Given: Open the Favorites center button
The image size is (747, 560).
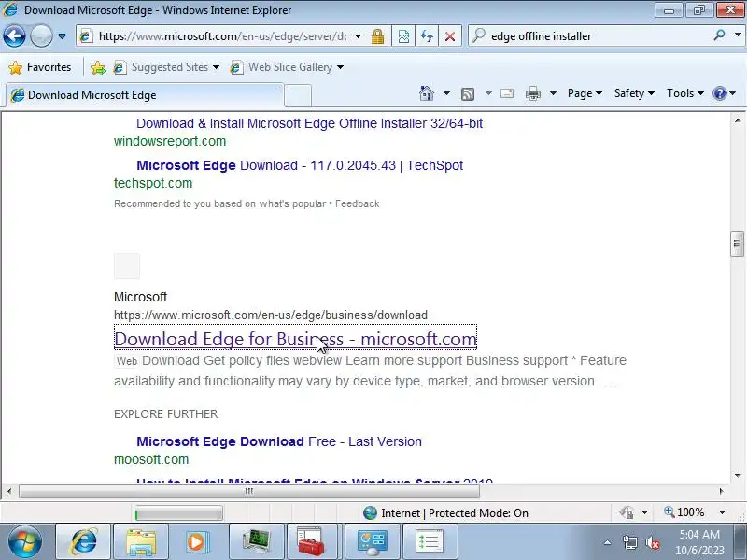Looking at the screenshot, I should 40,67.
